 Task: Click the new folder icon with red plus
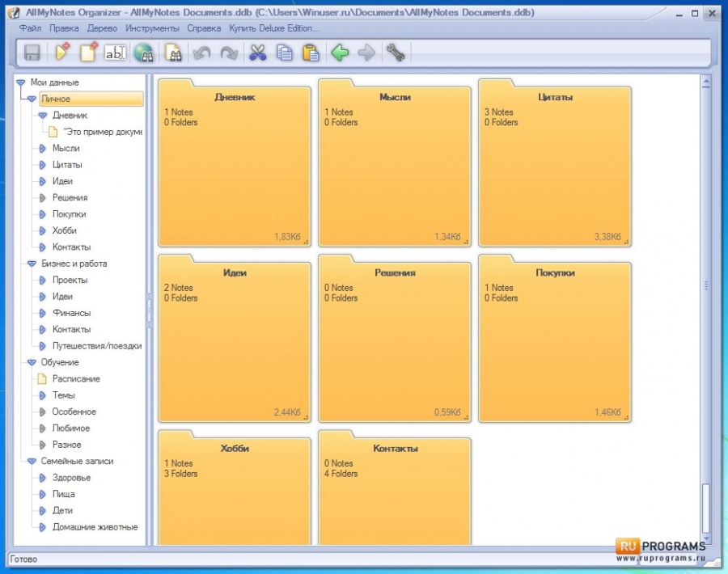click(62, 52)
